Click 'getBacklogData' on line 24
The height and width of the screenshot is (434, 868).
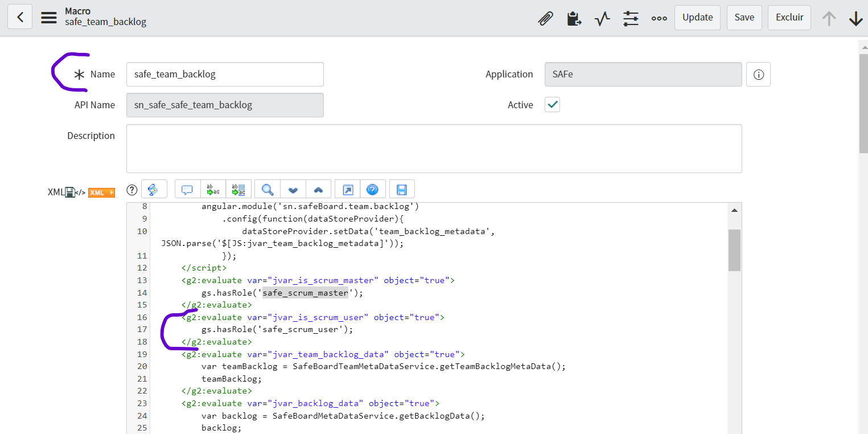(x=435, y=416)
